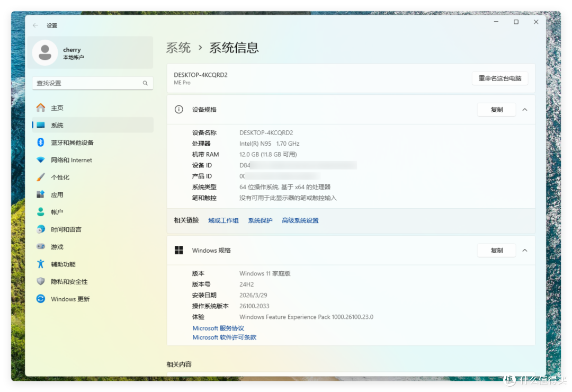
Task: Click the globe clock icon beside 时间和语言
Action: 40,229
